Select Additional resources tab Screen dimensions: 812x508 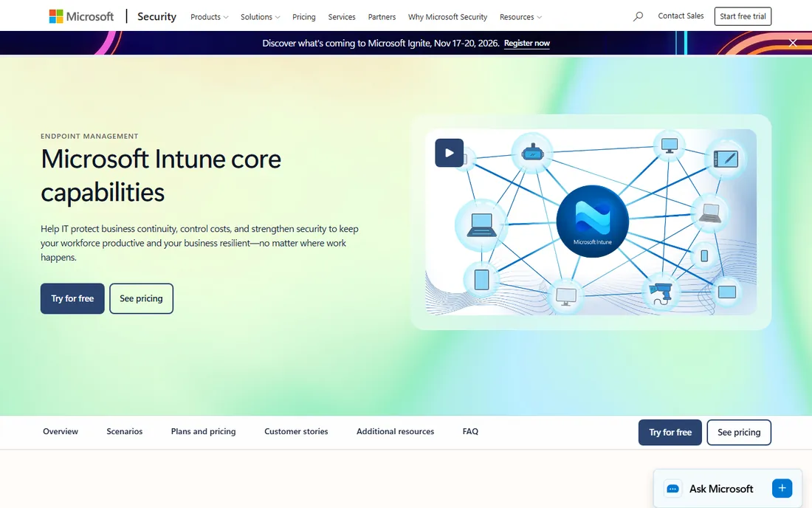395,431
